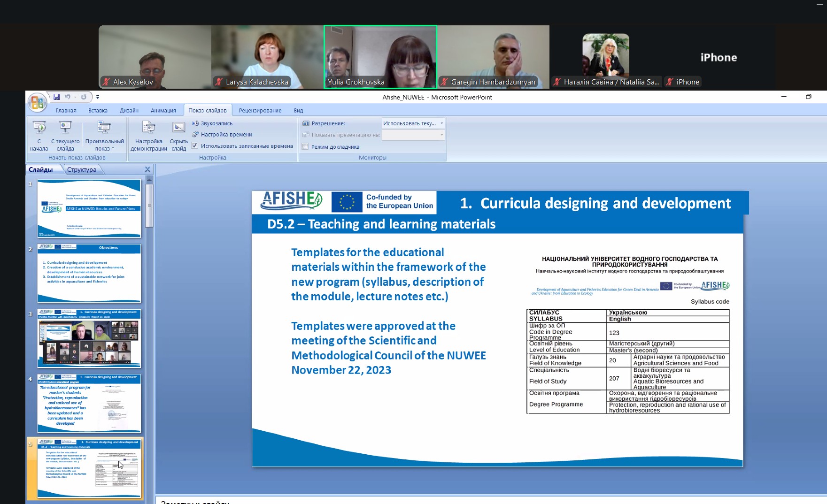Click the slide panel vertical scrollbar thumb

click(149, 205)
